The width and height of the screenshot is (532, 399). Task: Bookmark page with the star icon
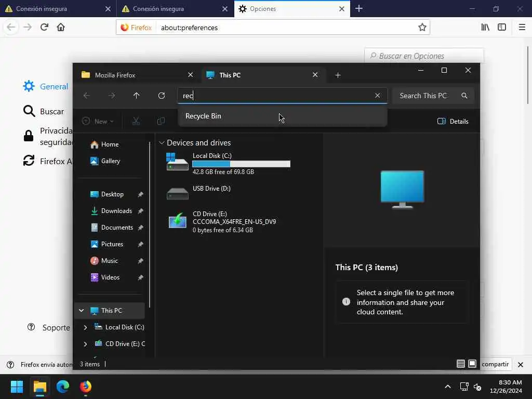pos(422,27)
